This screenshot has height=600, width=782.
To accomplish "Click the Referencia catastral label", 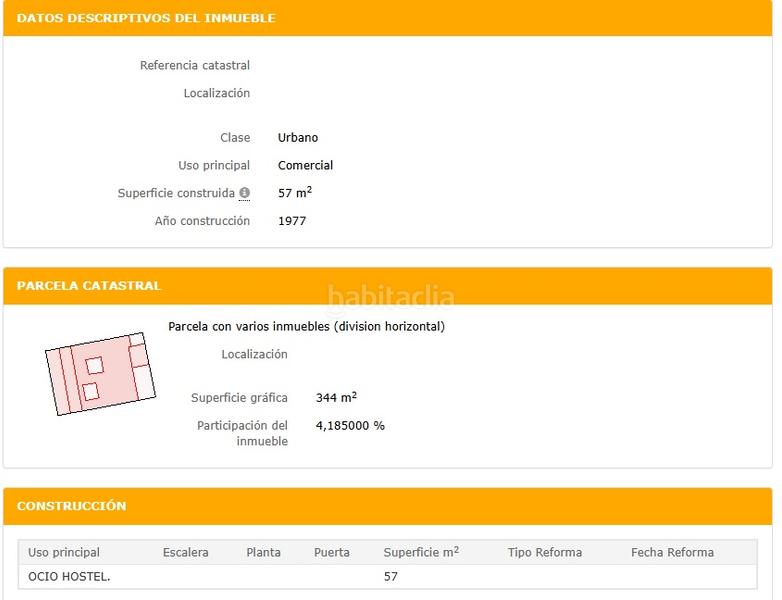I will 195,65.
